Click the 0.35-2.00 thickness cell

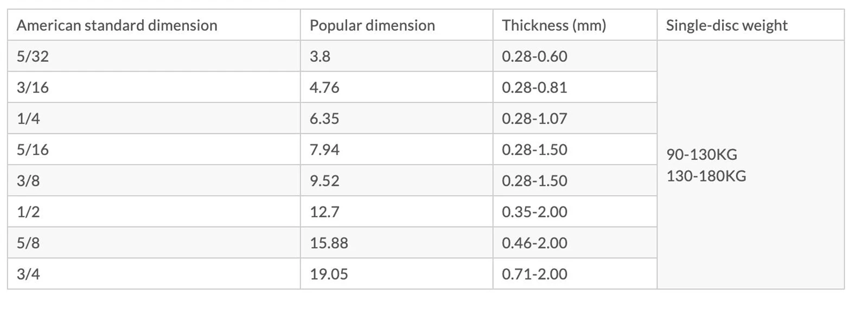(575, 211)
